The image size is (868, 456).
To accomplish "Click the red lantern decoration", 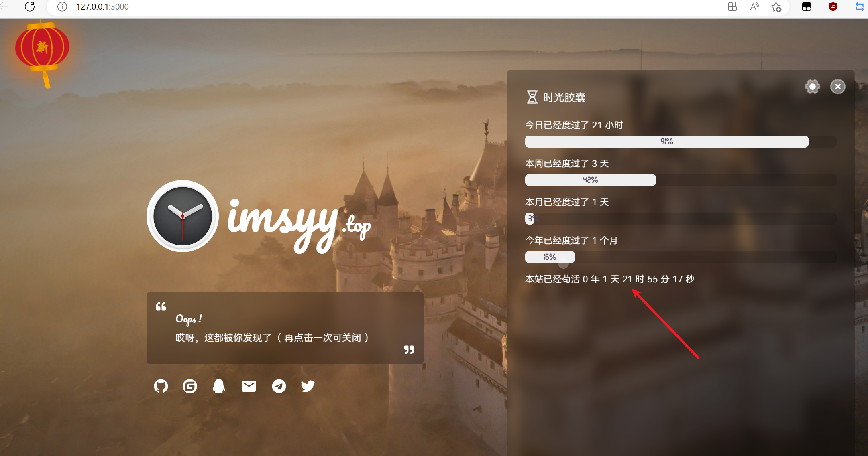I will point(43,48).
